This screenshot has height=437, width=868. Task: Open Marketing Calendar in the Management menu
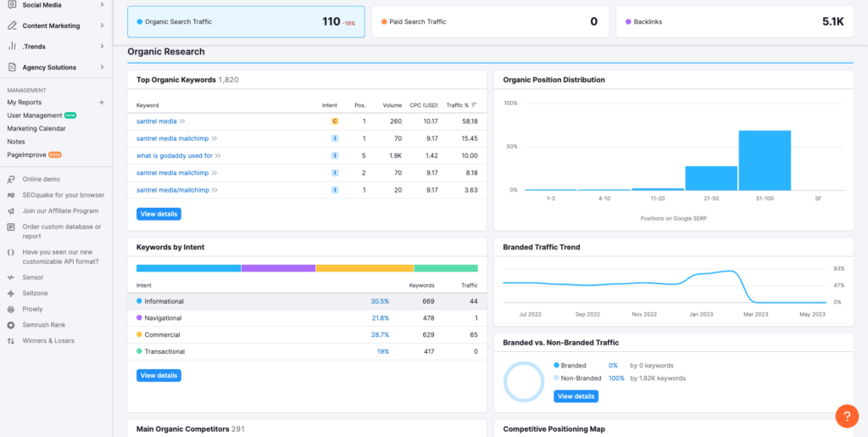click(36, 128)
